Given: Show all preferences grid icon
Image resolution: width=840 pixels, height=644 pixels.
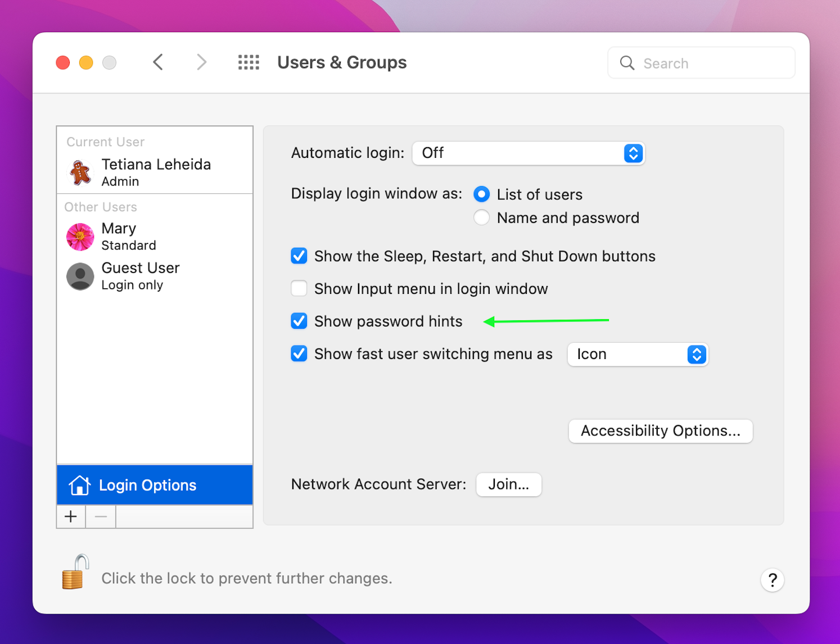Looking at the screenshot, I should coord(249,62).
